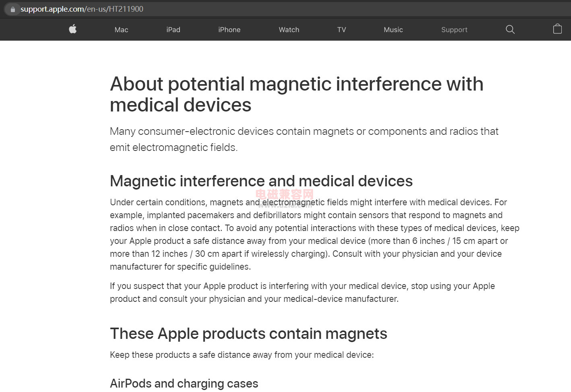Click paragraph starting 'Under certain conditions, magnets'
The width and height of the screenshot is (571, 392).
pyautogui.click(x=315, y=234)
